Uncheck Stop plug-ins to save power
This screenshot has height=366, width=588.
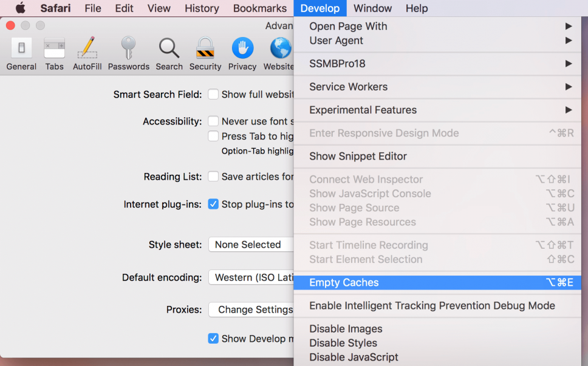coord(213,204)
